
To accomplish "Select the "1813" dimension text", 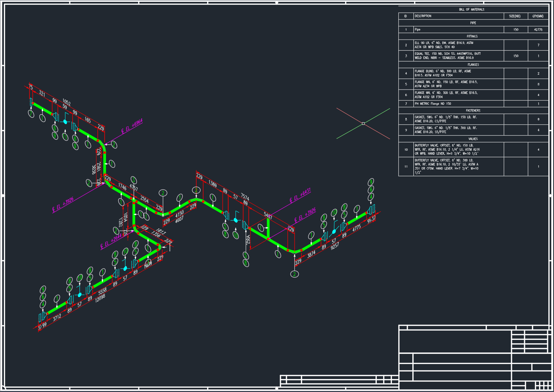I will click(161, 232).
